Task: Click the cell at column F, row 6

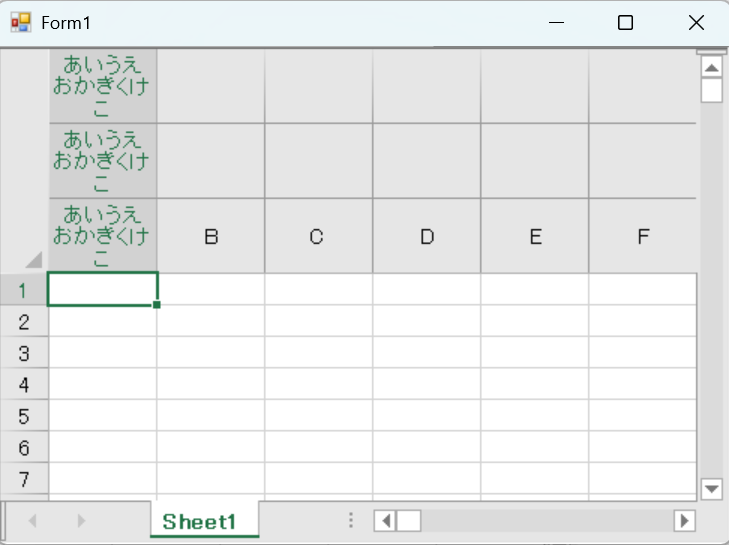Action: tap(643, 447)
